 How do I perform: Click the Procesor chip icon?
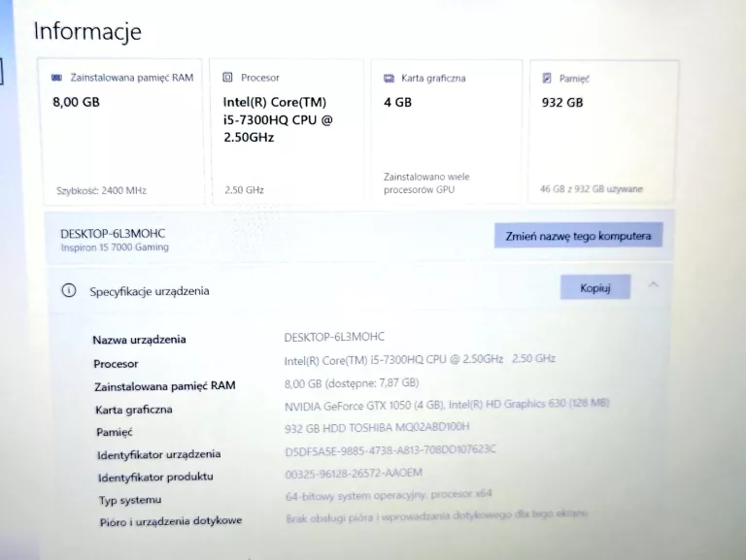coord(227,77)
